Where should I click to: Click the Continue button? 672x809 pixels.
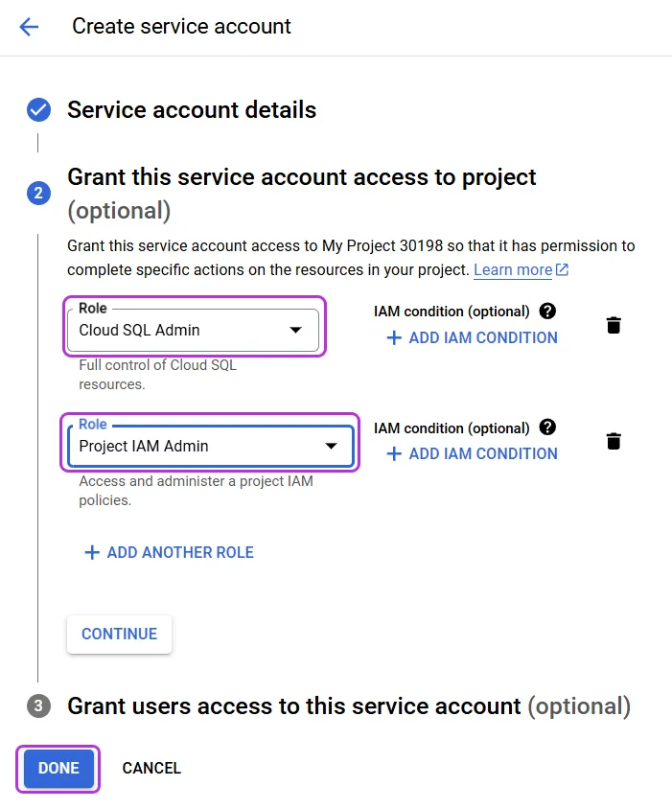coord(119,634)
